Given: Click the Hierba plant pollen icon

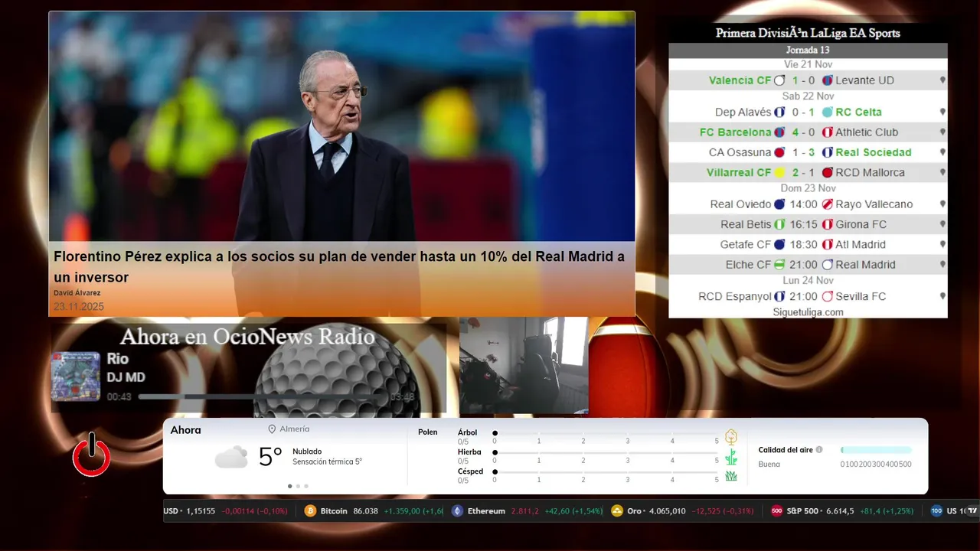Looking at the screenshot, I should click(x=731, y=457).
